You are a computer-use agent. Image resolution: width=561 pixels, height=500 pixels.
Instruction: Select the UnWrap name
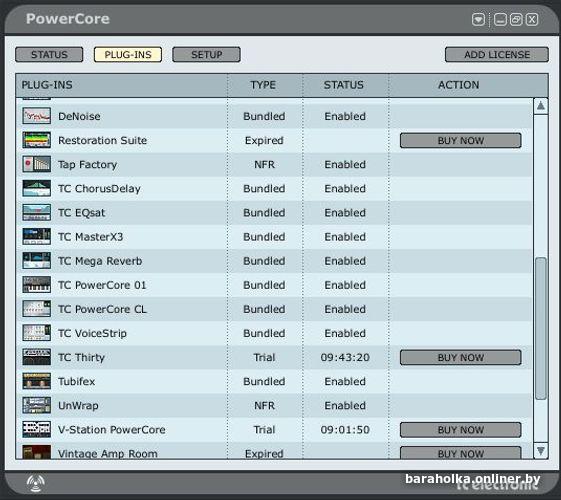point(78,406)
